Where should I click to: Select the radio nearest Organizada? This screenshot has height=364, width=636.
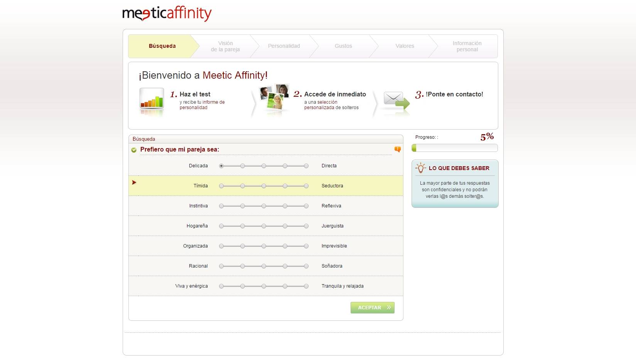(x=221, y=246)
